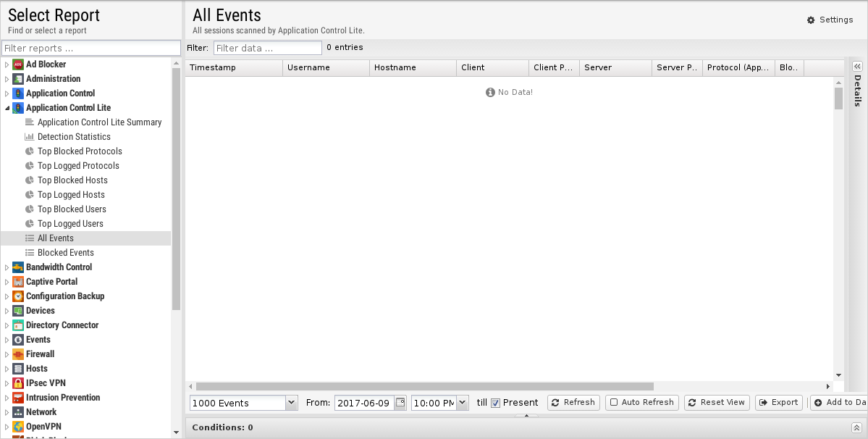Click the Server column header

pyautogui.click(x=615, y=67)
